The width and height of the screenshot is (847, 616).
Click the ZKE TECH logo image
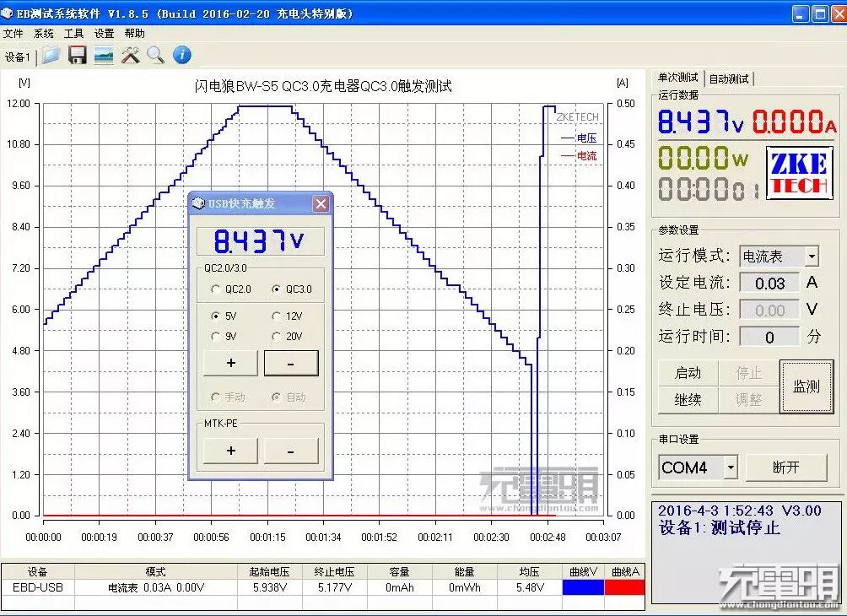pyautogui.click(x=799, y=173)
